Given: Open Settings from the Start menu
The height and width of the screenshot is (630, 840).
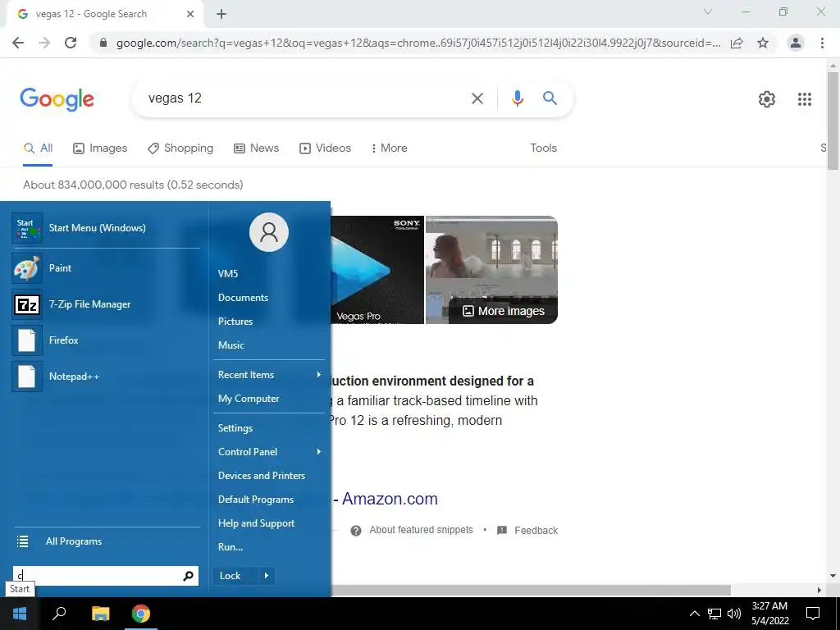Looking at the screenshot, I should click(269, 428).
